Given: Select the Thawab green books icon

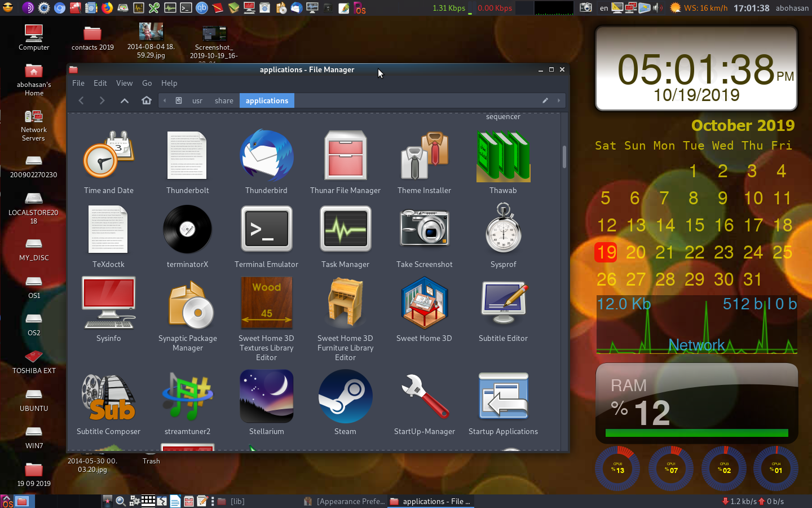Looking at the screenshot, I should pyautogui.click(x=504, y=156).
